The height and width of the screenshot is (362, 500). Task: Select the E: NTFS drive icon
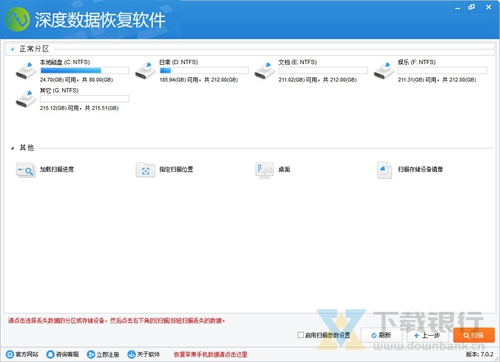click(x=264, y=71)
